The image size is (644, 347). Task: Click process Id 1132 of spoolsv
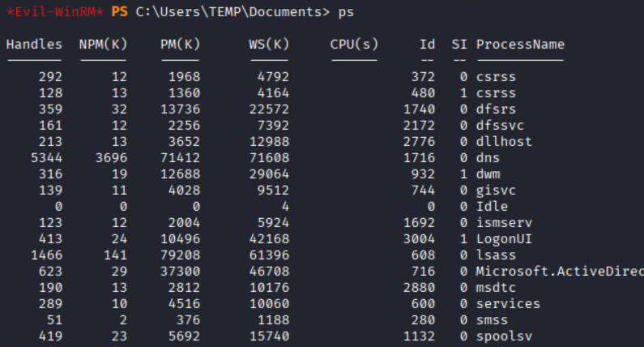point(419,336)
